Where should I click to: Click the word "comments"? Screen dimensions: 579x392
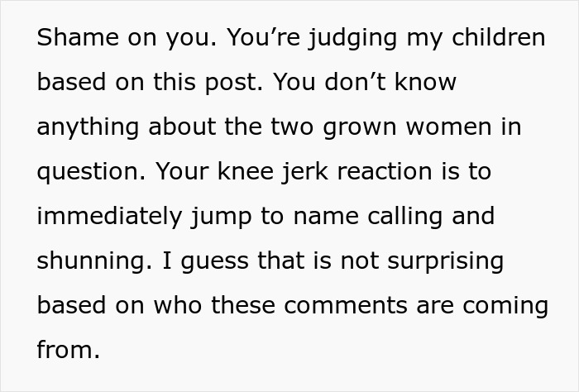point(346,306)
